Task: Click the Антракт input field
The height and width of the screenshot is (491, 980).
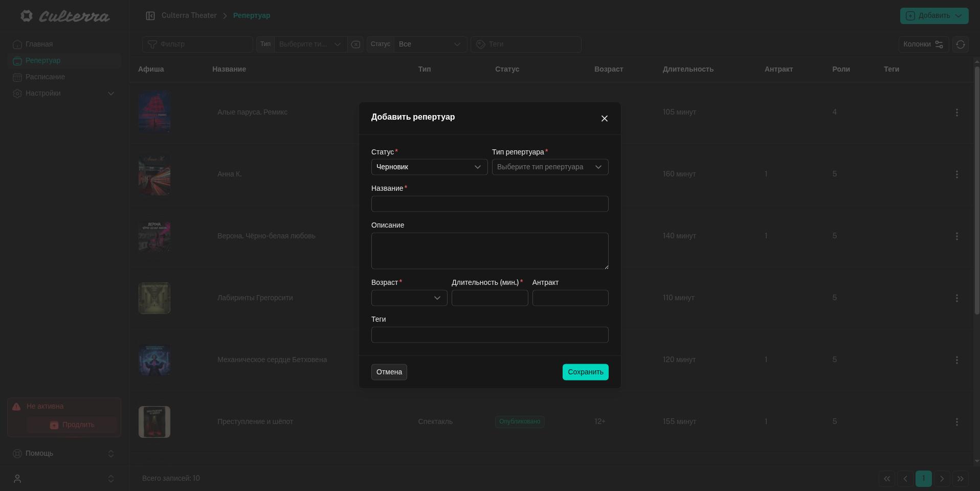Action: coord(570,298)
